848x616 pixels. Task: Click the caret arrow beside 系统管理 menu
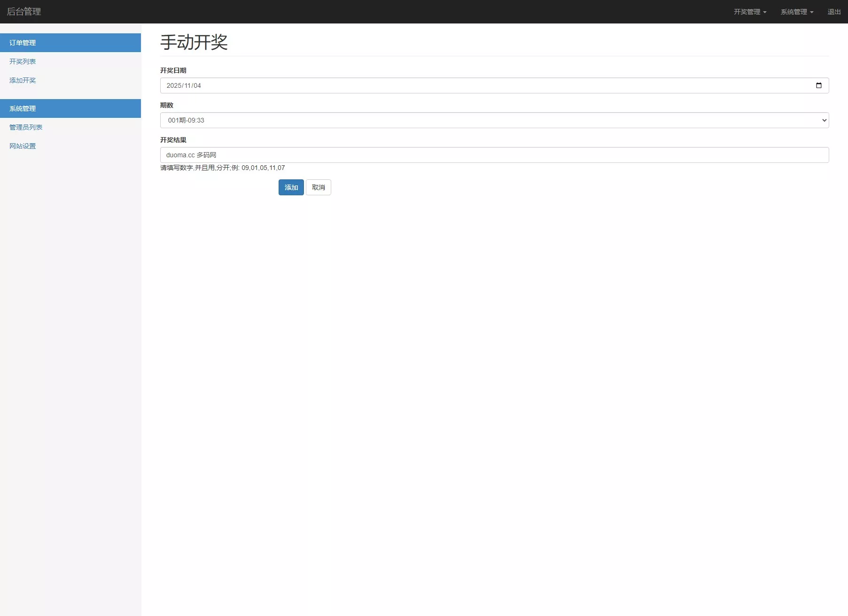click(813, 12)
